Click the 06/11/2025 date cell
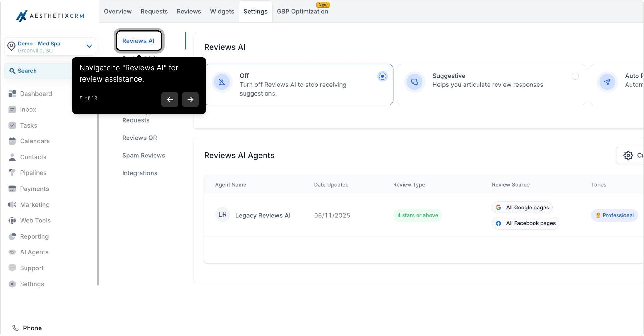 click(332, 216)
